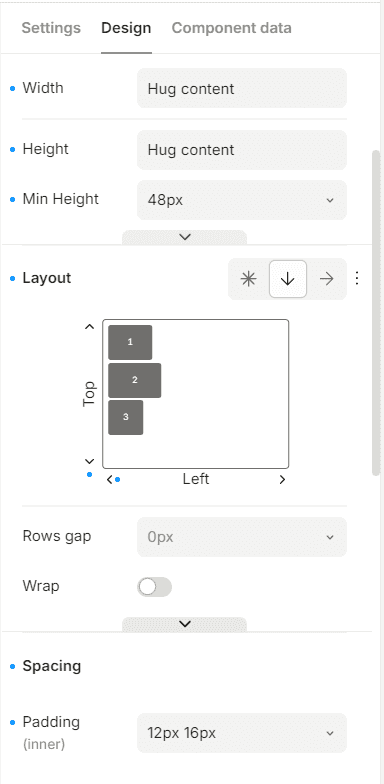This screenshot has height=784, width=384.
Task: Select the freeform asterisk layout icon
Action: pos(248,279)
